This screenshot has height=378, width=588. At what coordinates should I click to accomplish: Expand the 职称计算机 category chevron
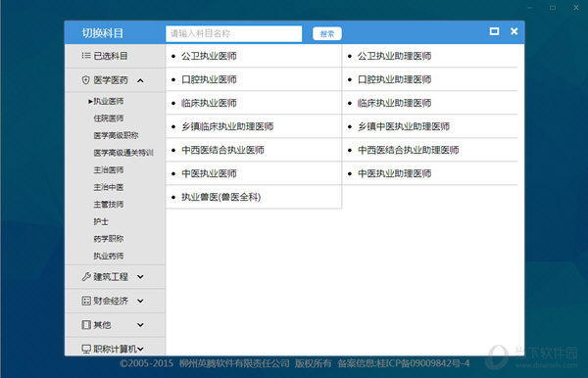pos(140,350)
